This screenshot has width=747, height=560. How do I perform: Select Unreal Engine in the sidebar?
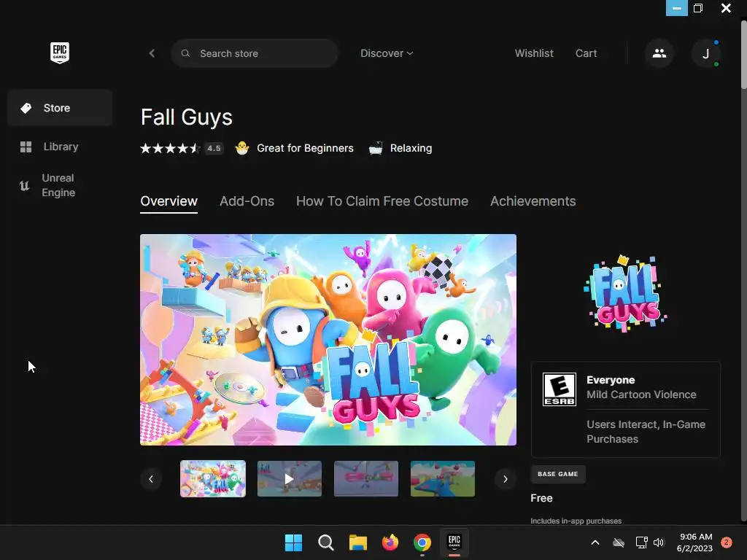[x=60, y=185]
